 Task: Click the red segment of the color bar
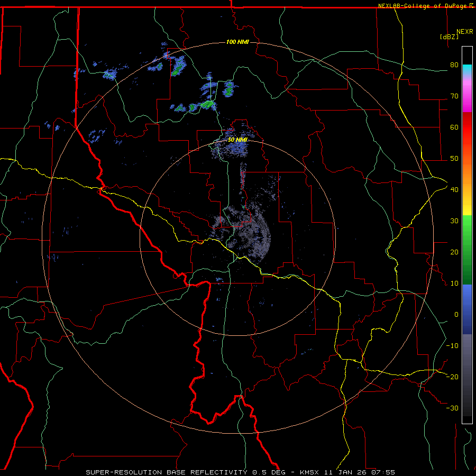467,127
